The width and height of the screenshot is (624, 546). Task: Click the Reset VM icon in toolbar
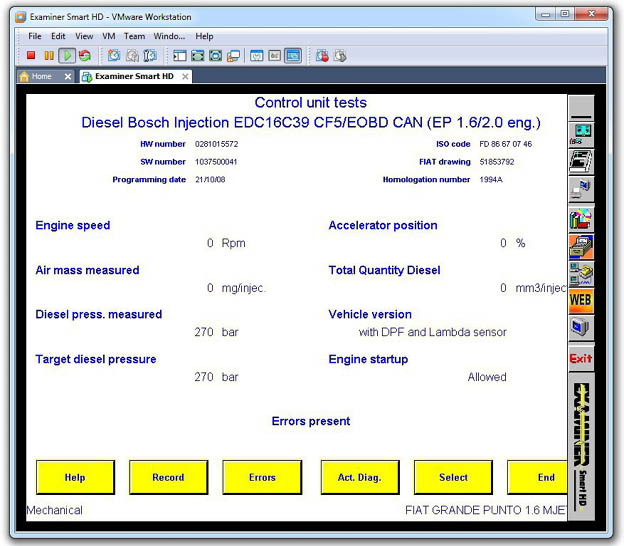[84, 56]
